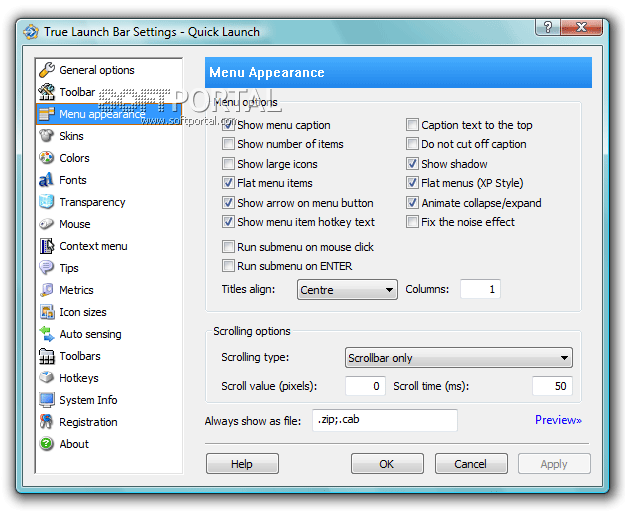Viewport: 625px width, 512px height.
Task: Click the Apply button
Action: point(554,464)
